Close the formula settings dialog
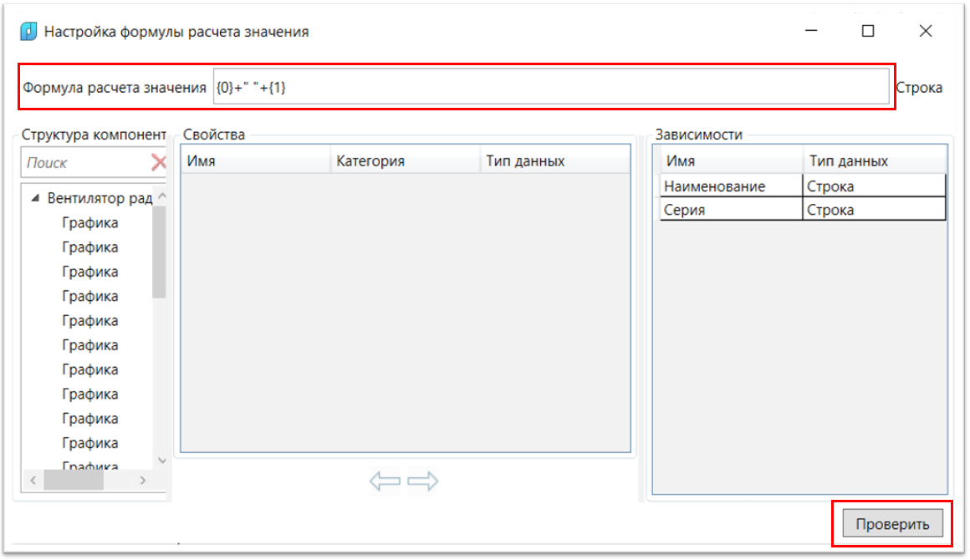The width and height of the screenshot is (970, 560). click(x=925, y=32)
